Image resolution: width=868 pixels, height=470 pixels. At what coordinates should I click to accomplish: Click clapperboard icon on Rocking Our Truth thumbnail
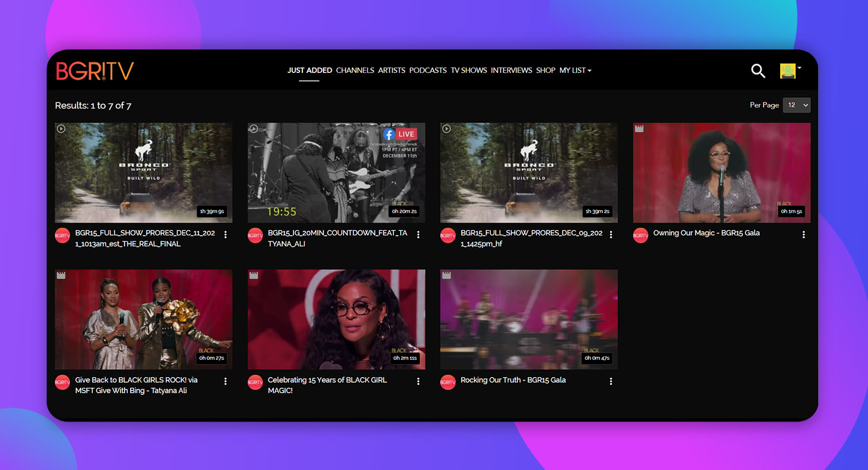[x=446, y=275]
